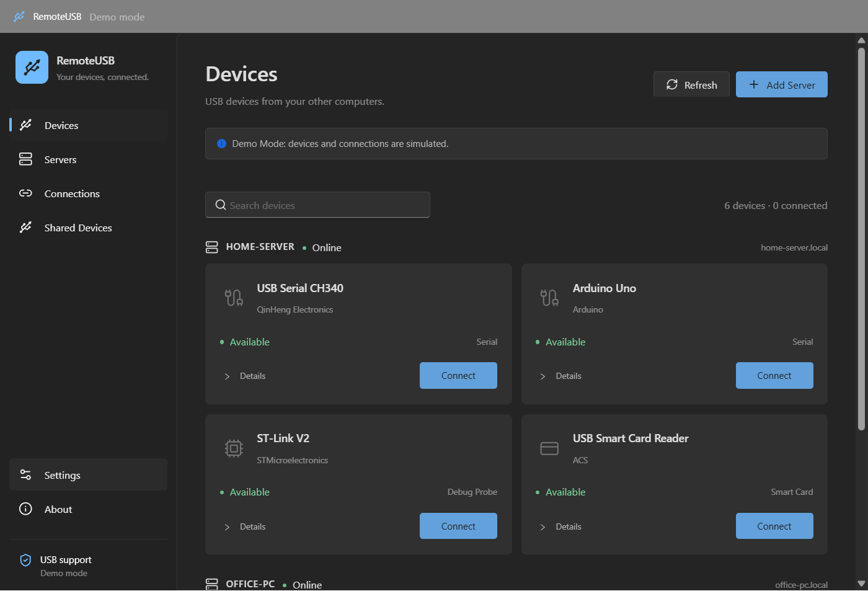Connect the ST-Link V2 debug probe
The image size is (868, 591).
[x=458, y=527]
